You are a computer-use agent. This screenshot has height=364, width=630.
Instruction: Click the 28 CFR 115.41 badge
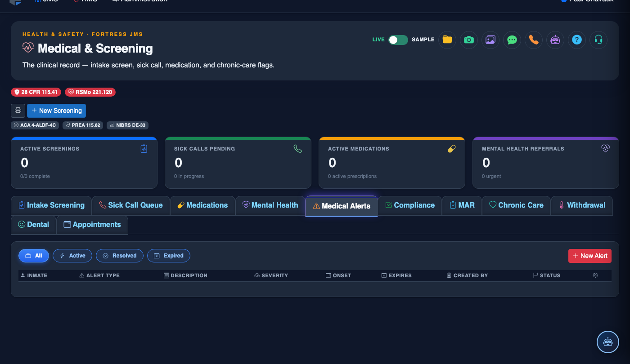tap(36, 92)
